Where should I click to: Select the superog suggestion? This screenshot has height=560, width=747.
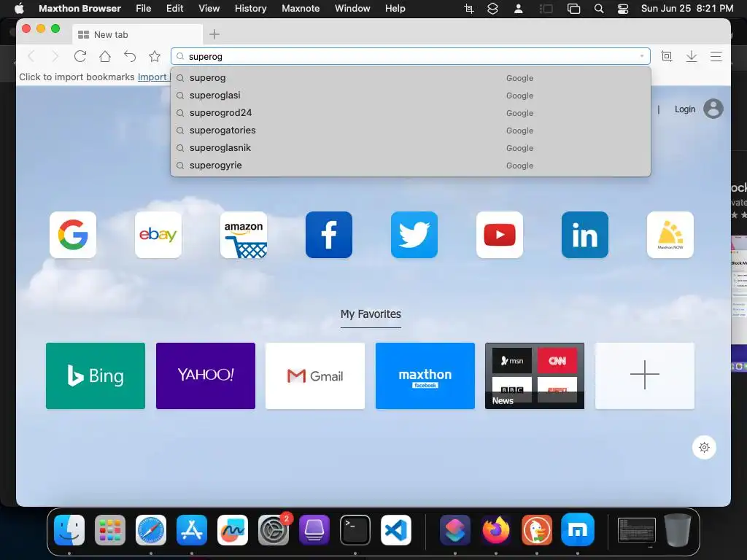pyautogui.click(x=411, y=77)
